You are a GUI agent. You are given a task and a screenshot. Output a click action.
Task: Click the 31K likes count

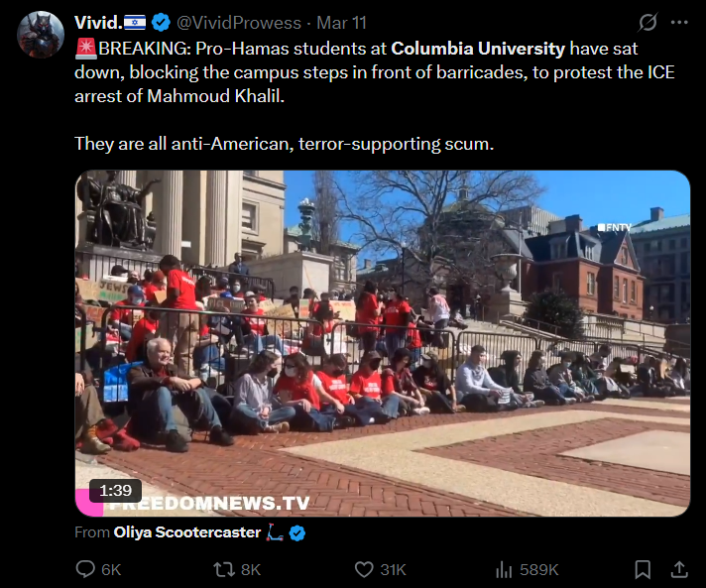[393, 569]
